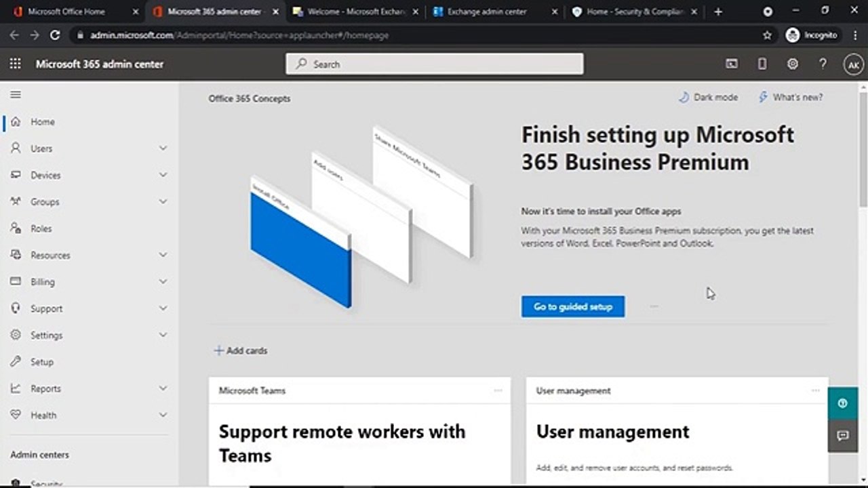Click the Support headset icon
Image resolution: width=868 pixels, height=488 pixels.
pos(16,308)
